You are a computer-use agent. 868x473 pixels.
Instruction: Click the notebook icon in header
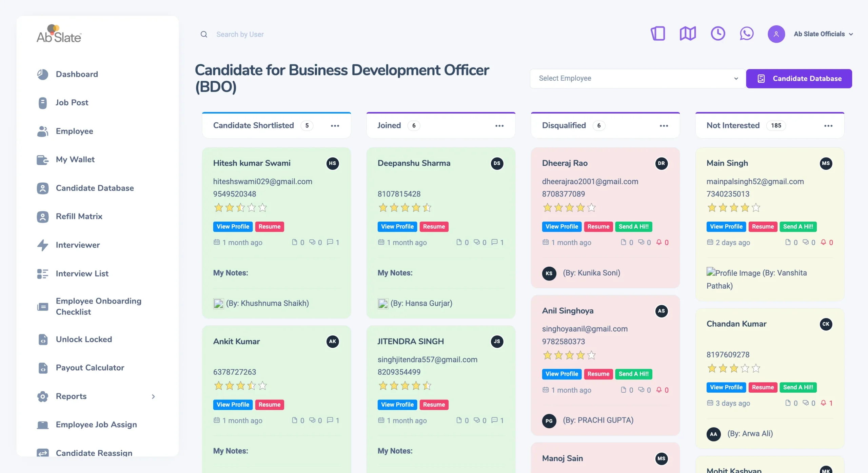coord(658,34)
